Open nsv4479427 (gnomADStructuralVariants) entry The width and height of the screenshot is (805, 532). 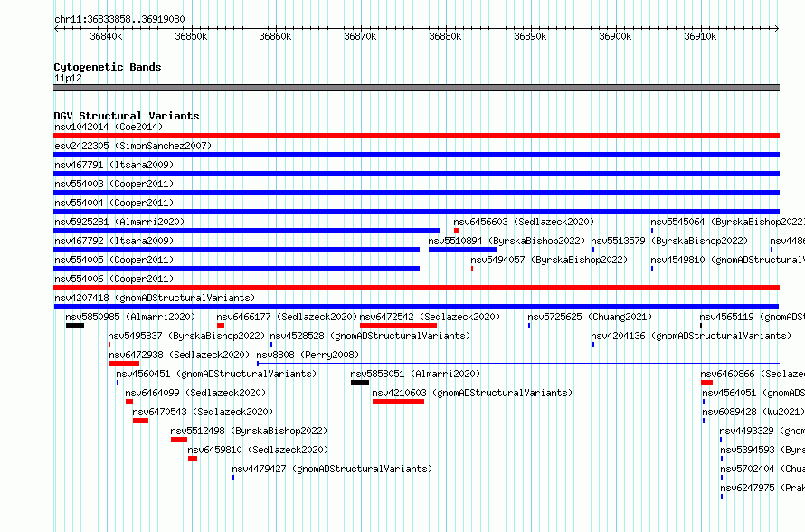click(x=332, y=469)
